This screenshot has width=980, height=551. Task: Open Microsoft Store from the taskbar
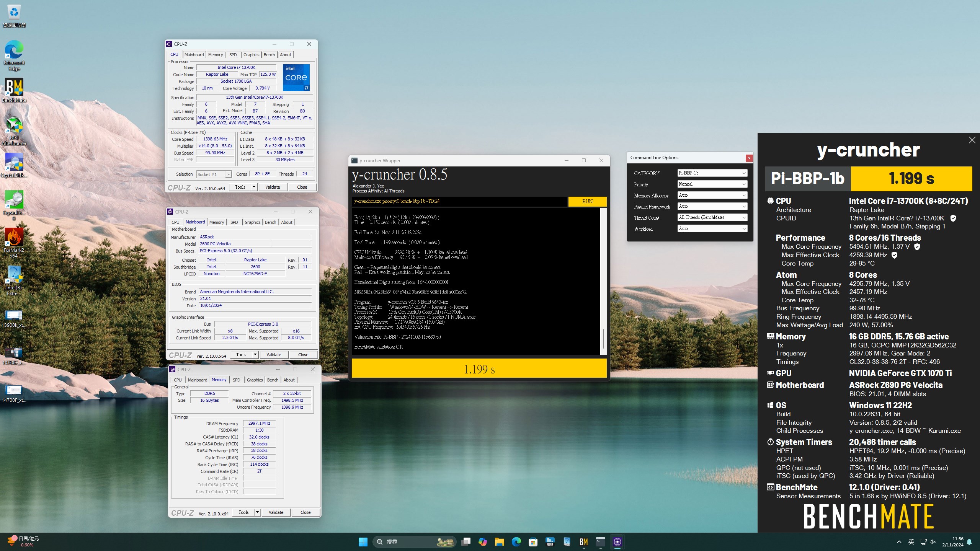[x=533, y=542]
